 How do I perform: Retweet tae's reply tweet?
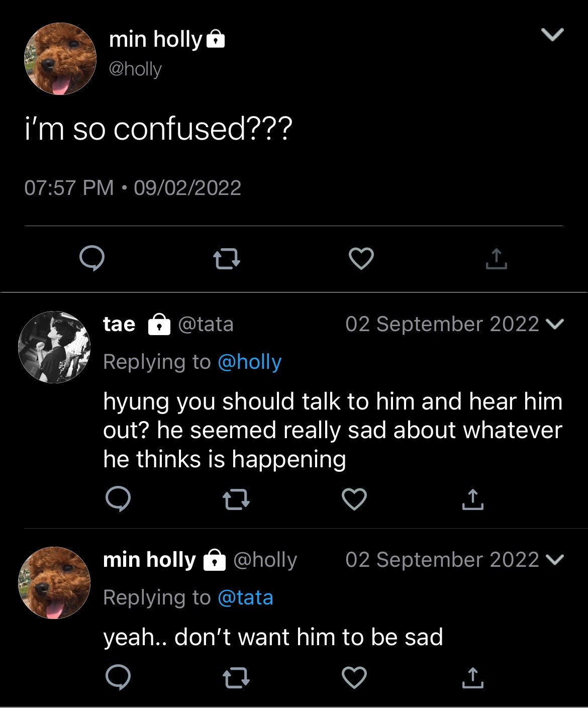pos(236,500)
